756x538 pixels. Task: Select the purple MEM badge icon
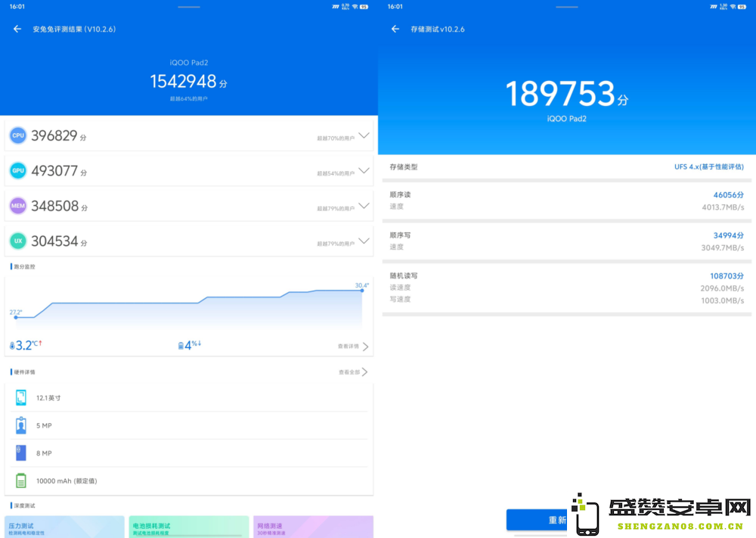tap(18, 206)
